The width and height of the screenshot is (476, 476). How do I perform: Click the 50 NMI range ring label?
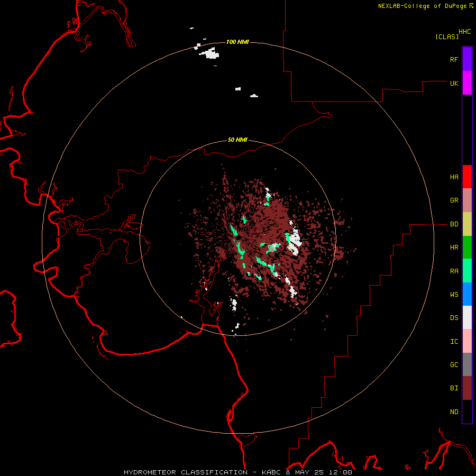click(237, 140)
